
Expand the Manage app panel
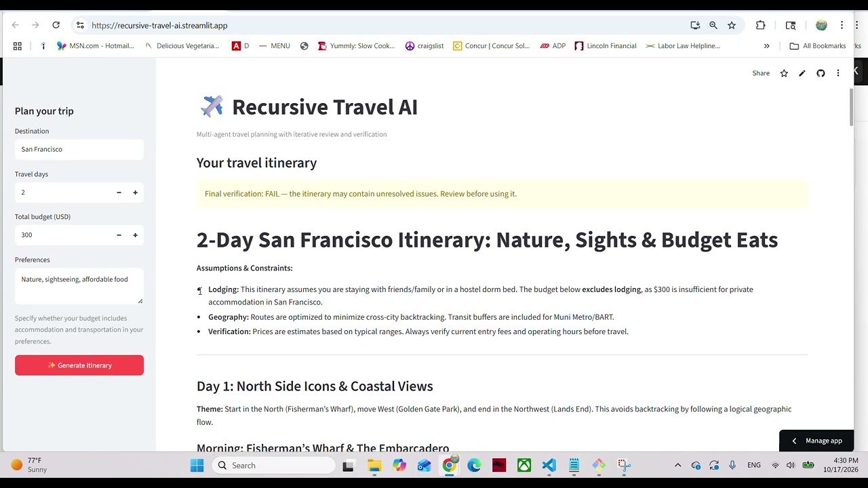tap(816, 441)
